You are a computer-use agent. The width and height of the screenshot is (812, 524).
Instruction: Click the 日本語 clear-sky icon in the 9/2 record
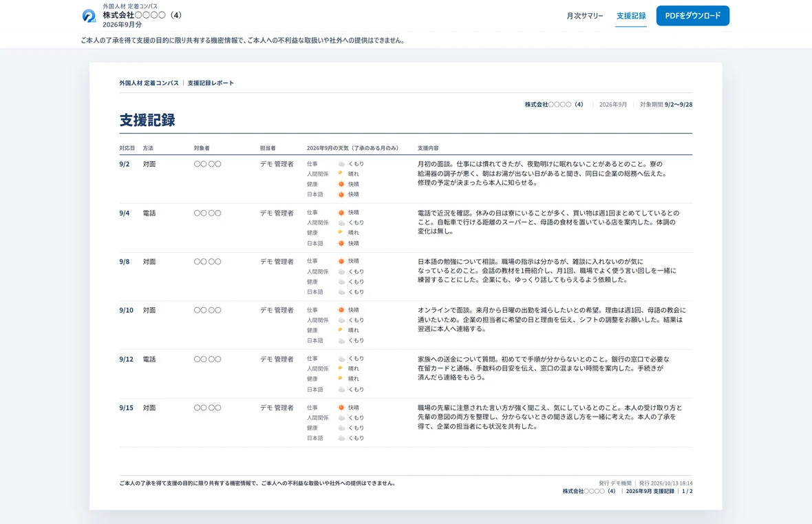341,194
